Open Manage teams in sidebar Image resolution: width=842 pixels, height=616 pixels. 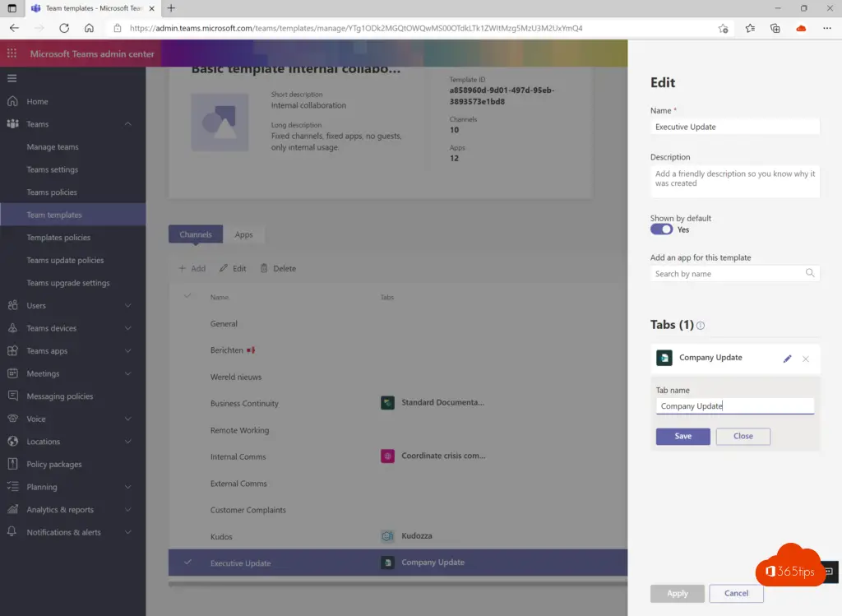[x=53, y=146]
